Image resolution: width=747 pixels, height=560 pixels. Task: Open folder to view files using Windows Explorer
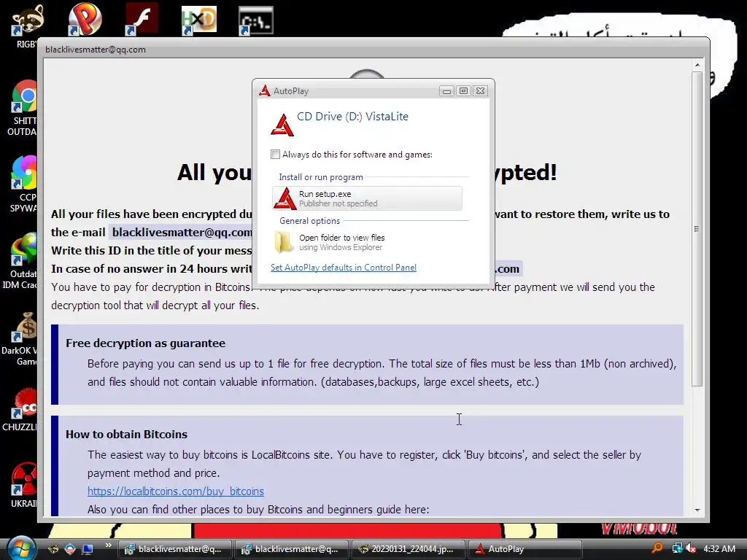point(368,242)
